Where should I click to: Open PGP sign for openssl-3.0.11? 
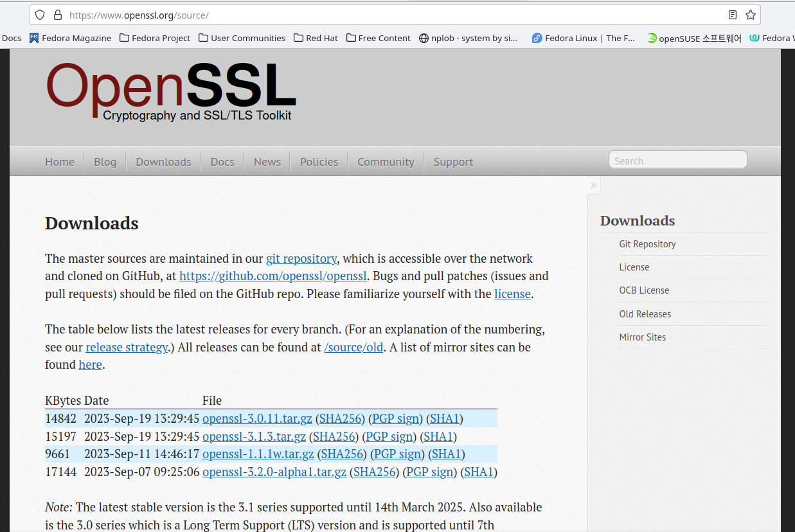coord(396,419)
